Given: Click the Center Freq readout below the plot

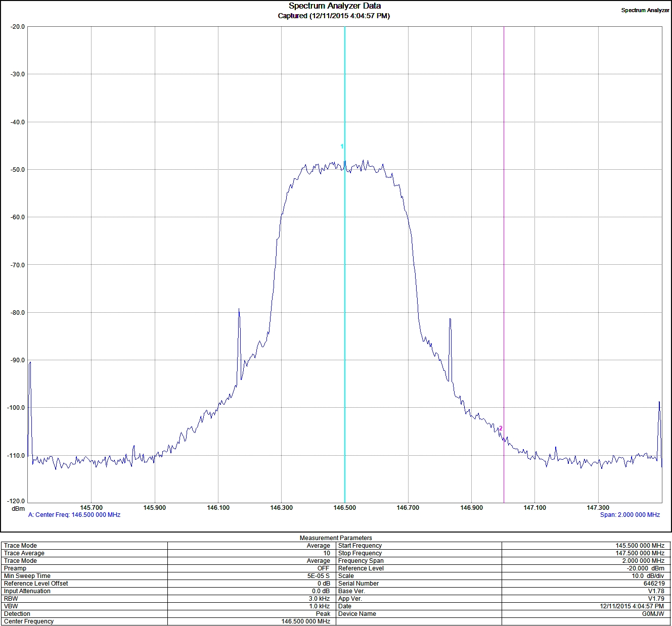Looking at the screenshot, I should [x=74, y=515].
